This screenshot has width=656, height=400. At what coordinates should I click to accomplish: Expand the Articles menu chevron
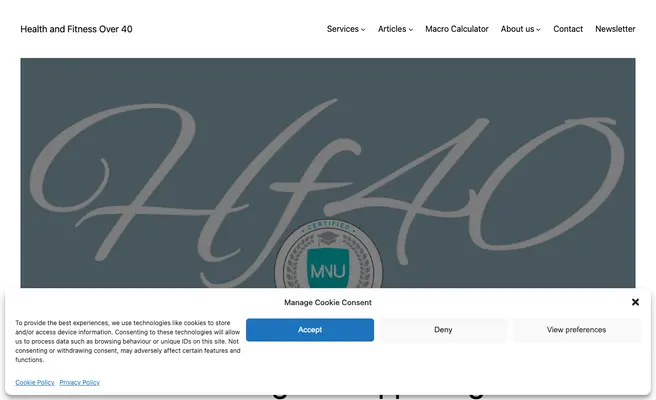[411, 30]
